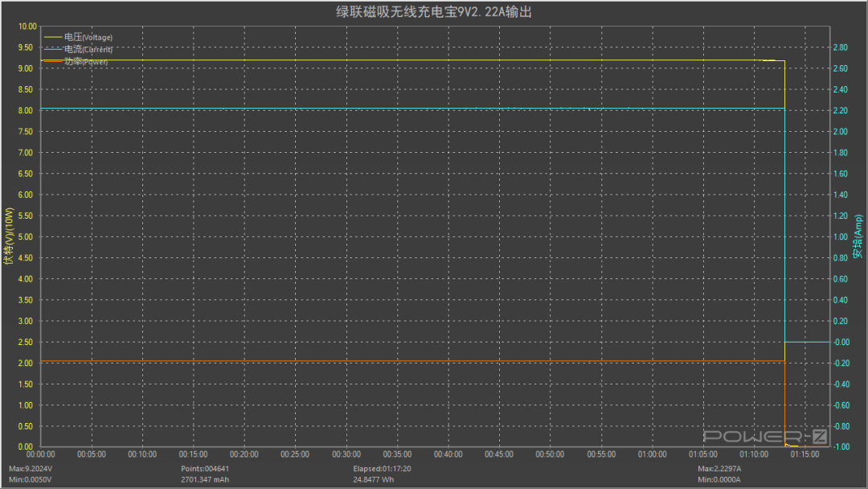Image resolution: width=868 pixels, height=489 pixels.
Task: Click the -1.00 amp axis label
Action: coord(841,447)
